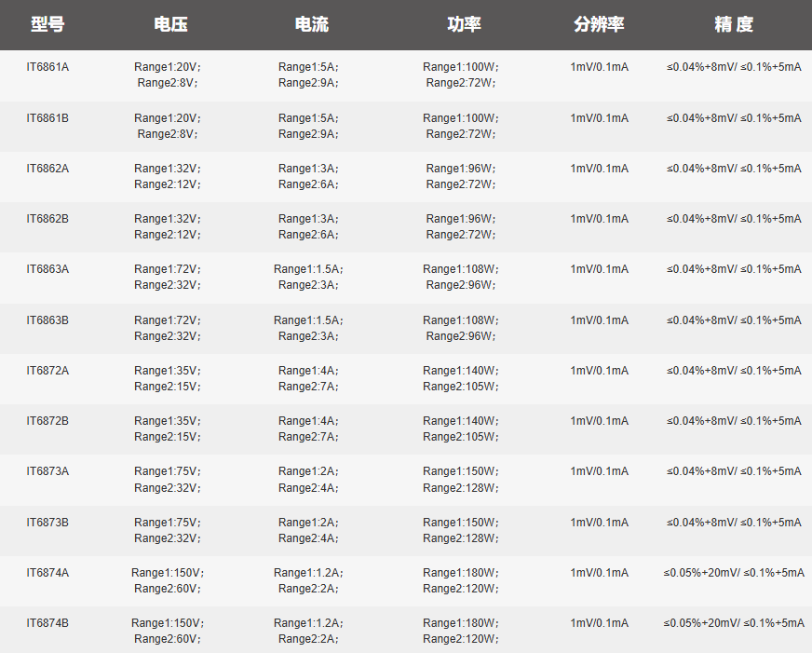Click the 1mV/0.1mA resolution for IT6874B
The width and height of the screenshot is (812, 653).
click(x=599, y=622)
